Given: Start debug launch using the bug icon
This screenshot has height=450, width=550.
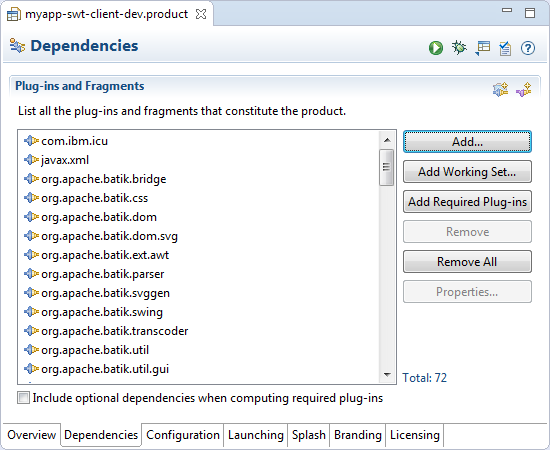Looking at the screenshot, I should (x=459, y=47).
